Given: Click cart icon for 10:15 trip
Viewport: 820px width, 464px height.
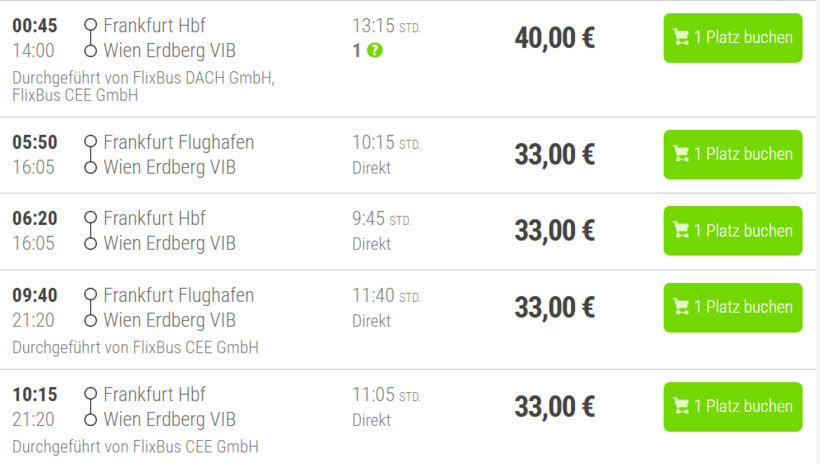Looking at the screenshot, I should tap(681, 407).
